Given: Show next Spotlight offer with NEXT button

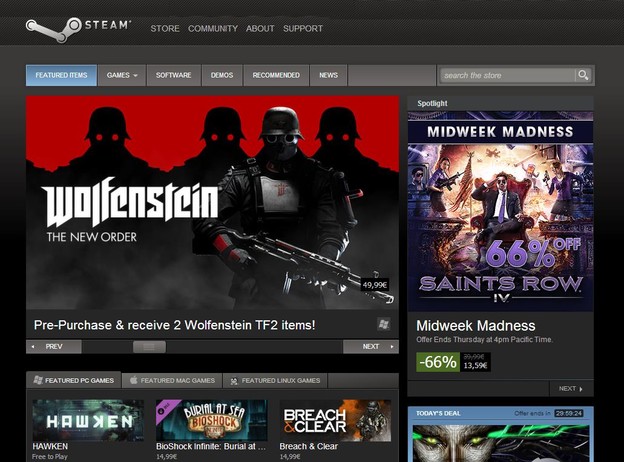Looking at the screenshot, I should 571,388.
